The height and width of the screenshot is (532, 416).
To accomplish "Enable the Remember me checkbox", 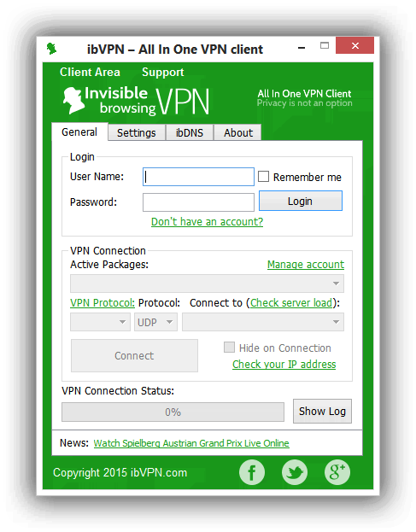I will [264, 177].
